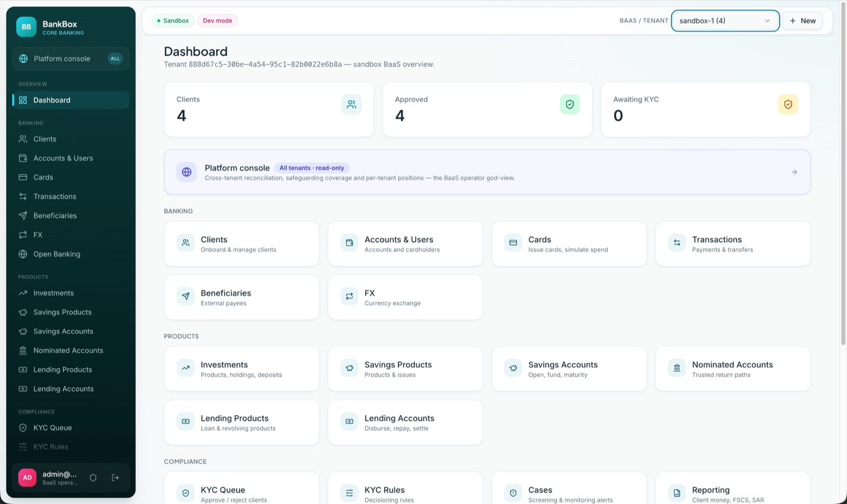
Task: Open the sandbox-1 (4) tenant dropdown
Action: coord(725,21)
